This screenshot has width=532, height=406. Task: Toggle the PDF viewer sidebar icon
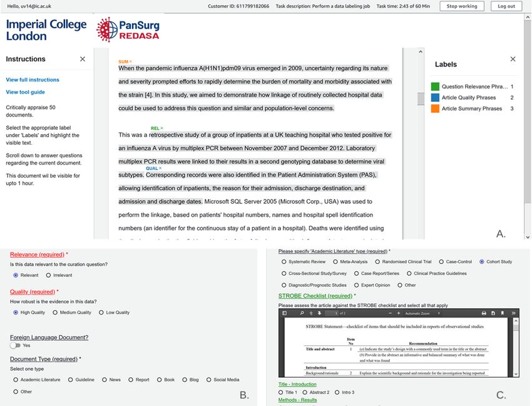[285, 313]
